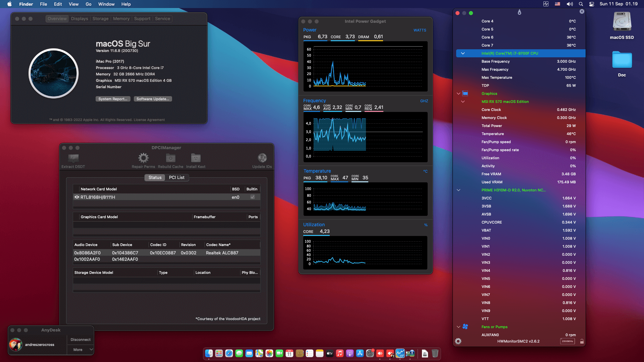Screen dimensions: 644x362
Task: Open the Go menu
Action: (88, 4)
